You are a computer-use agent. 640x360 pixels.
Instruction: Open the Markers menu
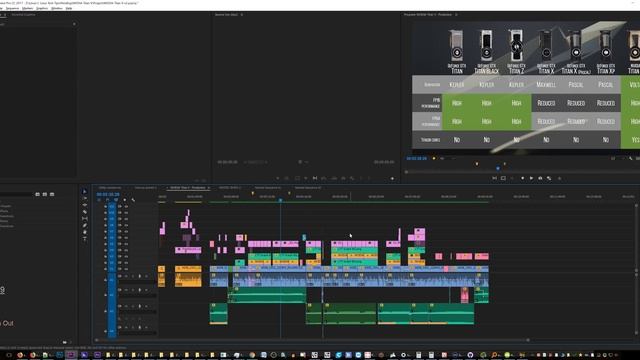pos(27,8)
